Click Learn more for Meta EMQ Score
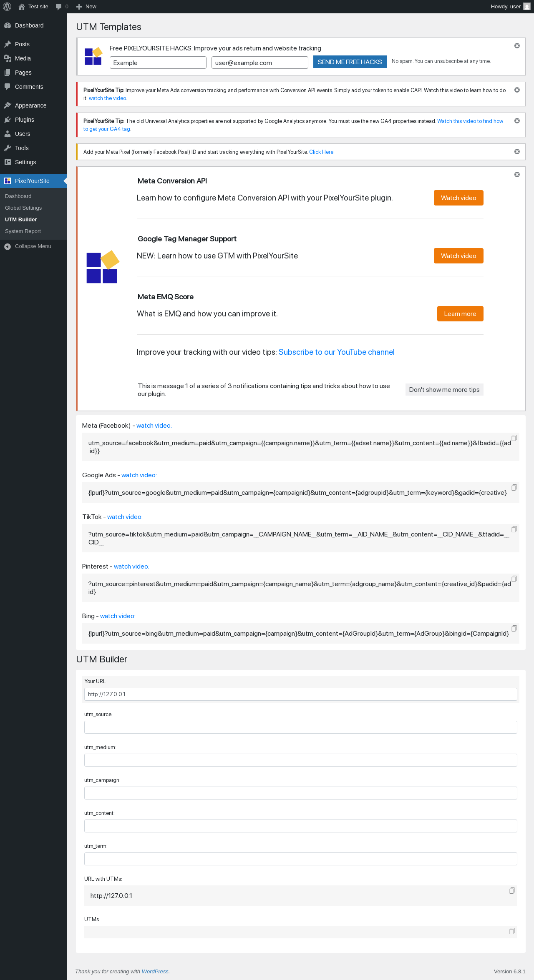 pyautogui.click(x=460, y=314)
